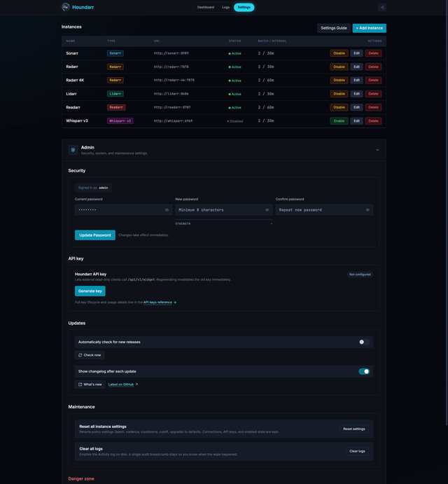Delete the Sonarr instance

click(373, 53)
